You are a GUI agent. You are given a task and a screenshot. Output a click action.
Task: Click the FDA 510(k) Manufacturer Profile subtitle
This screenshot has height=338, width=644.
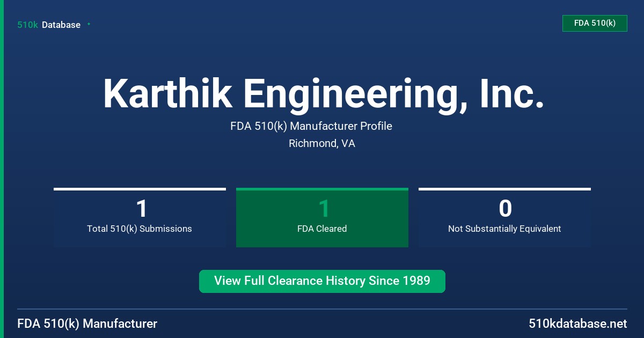[x=311, y=126]
